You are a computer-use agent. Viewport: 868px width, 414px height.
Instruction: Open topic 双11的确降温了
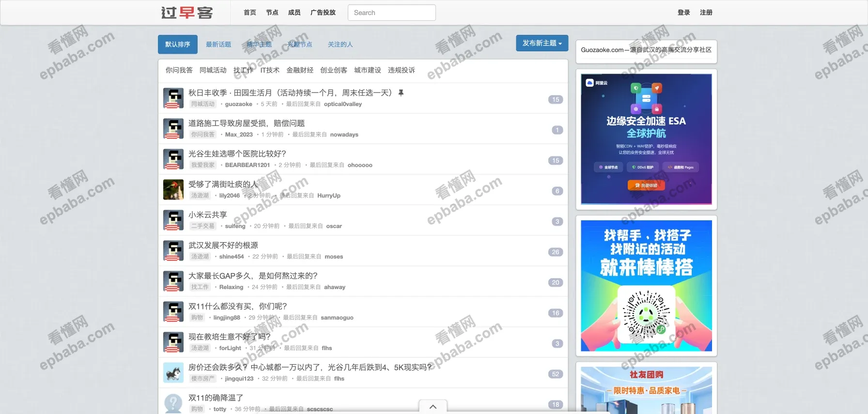[216, 398]
